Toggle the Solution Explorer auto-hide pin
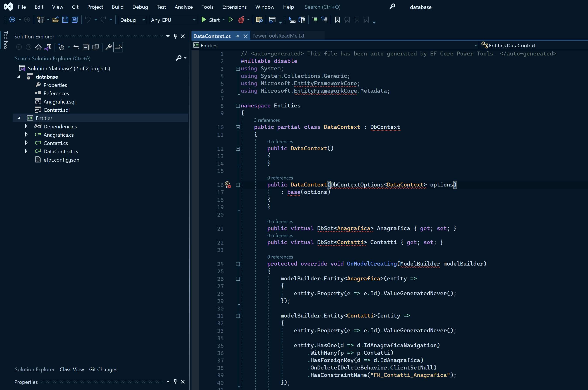Viewport: 588px width, 390px height. tap(175, 36)
